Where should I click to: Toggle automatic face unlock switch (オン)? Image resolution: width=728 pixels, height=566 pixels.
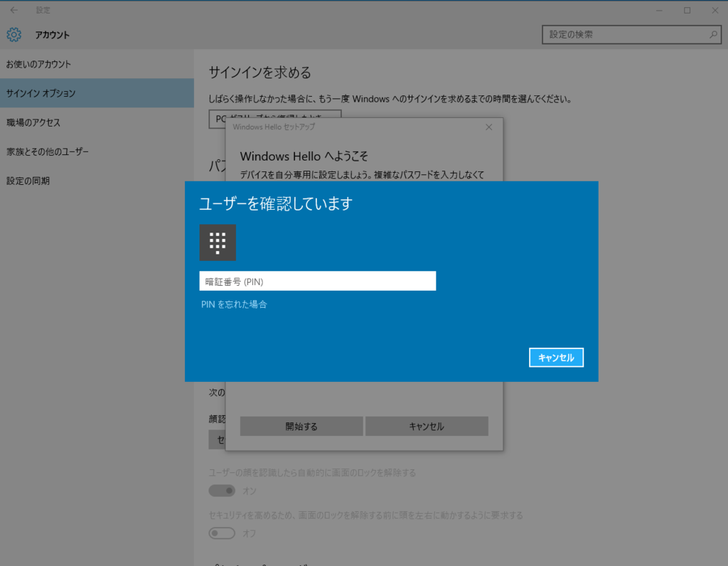click(222, 491)
